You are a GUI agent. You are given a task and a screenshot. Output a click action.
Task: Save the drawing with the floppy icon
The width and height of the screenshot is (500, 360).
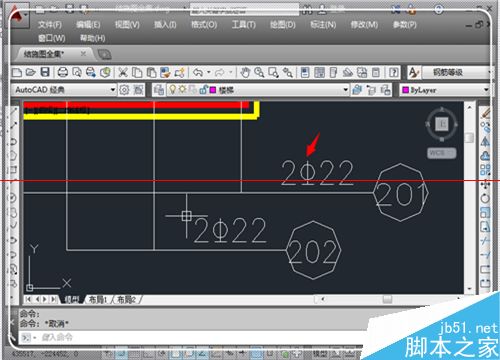(x=45, y=72)
